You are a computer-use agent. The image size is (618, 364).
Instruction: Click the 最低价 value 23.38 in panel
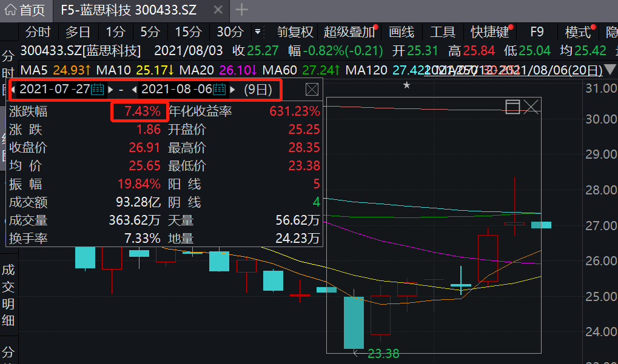[304, 166]
